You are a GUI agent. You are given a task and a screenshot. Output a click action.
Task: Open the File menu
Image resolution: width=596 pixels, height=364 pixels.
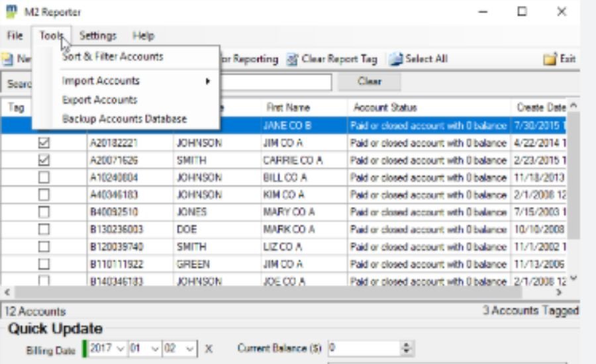click(x=15, y=36)
